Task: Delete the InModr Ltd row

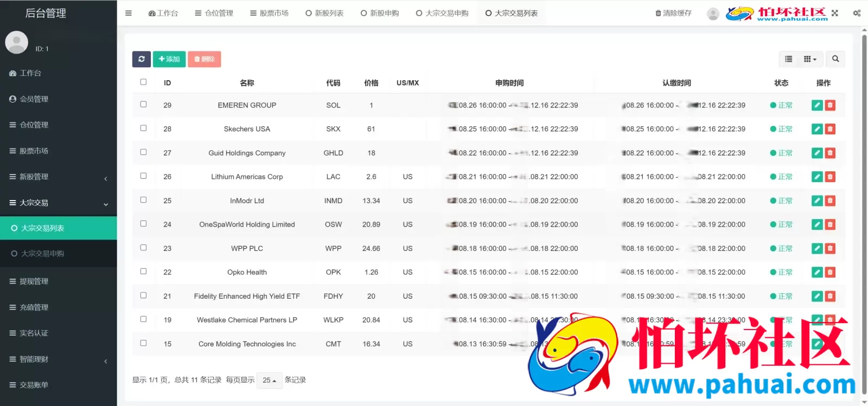Action: tap(830, 201)
